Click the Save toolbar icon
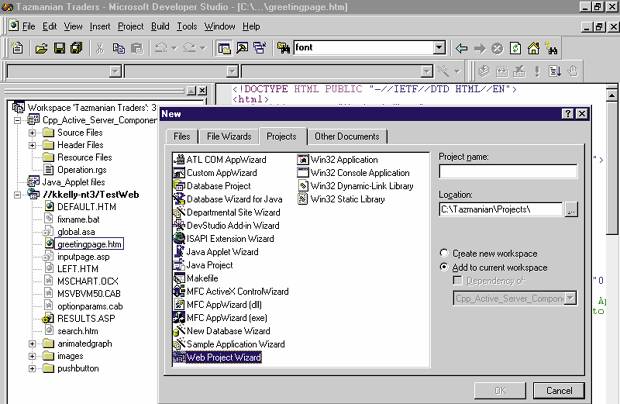The width and height of the screenshot is (620, 404). 59,48
